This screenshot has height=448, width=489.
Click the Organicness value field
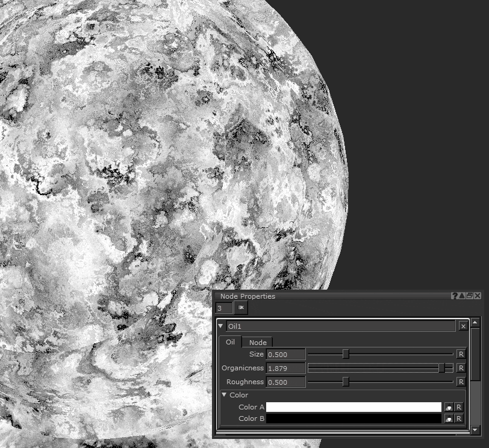point(285,368)
